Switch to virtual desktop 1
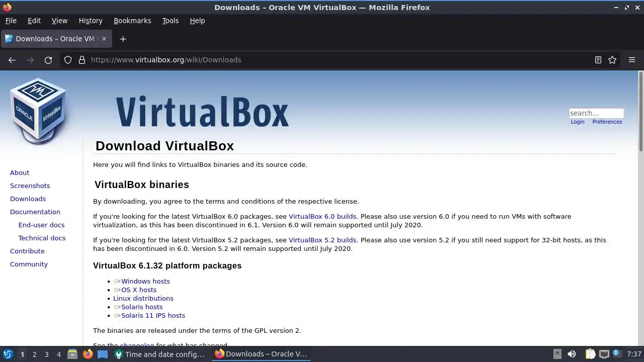The height and width of the screenshot is (362, 644). (22, 354)
